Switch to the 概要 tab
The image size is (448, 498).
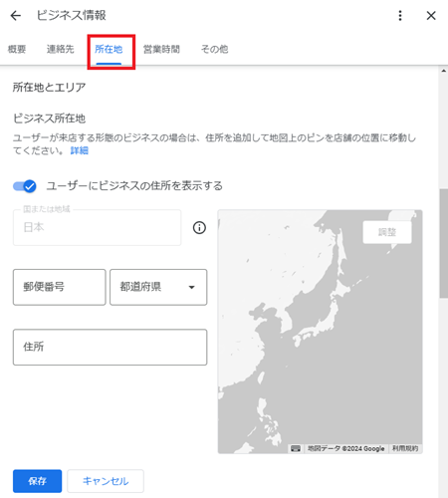tap(17, 50)
